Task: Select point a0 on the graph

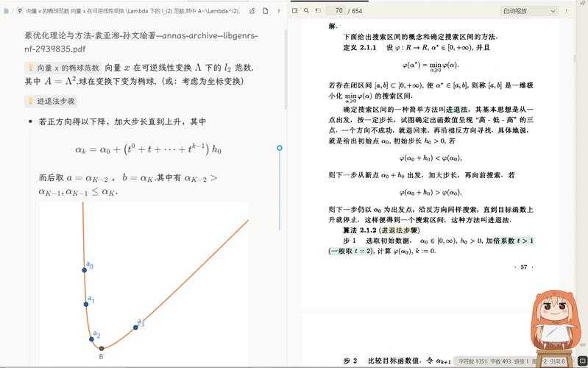Action: click(85, 270)
